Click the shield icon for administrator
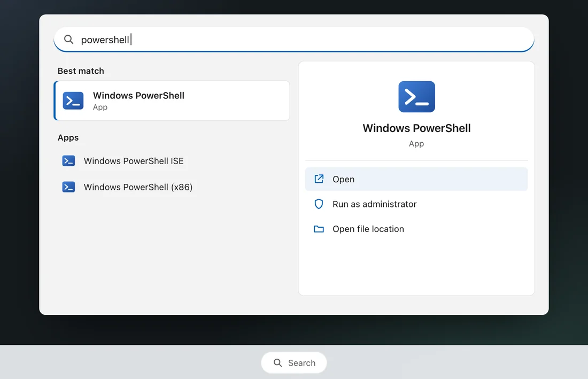588x379 pixels. pyautogui.click(x=319, y=204)
